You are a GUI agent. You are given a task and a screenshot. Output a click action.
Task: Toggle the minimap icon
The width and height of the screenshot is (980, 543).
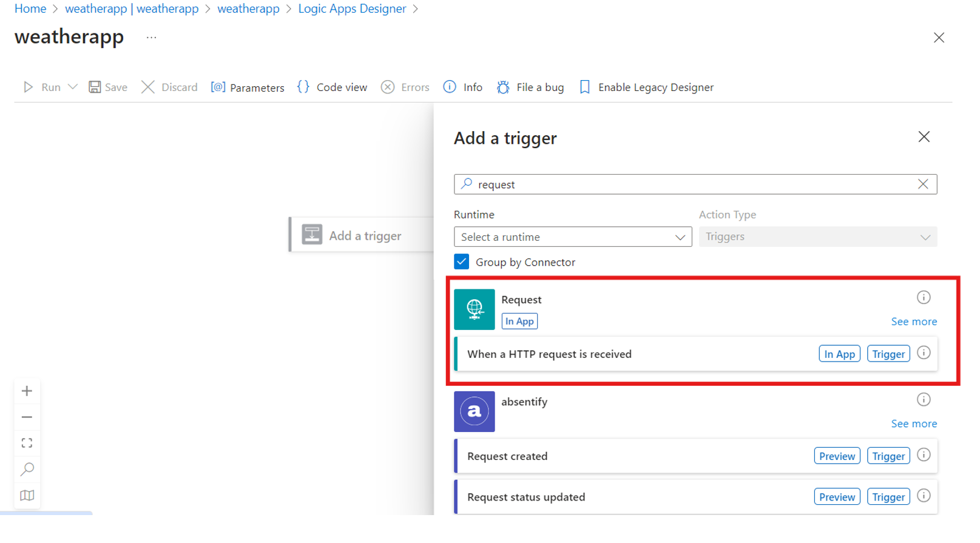click(27, 496)
